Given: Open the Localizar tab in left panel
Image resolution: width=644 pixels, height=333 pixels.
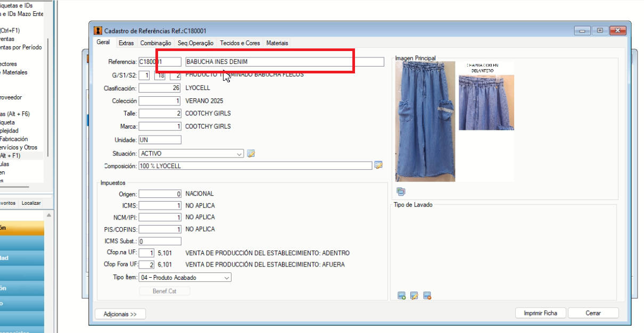Looking at the screenshot, I should coord(31,203).
